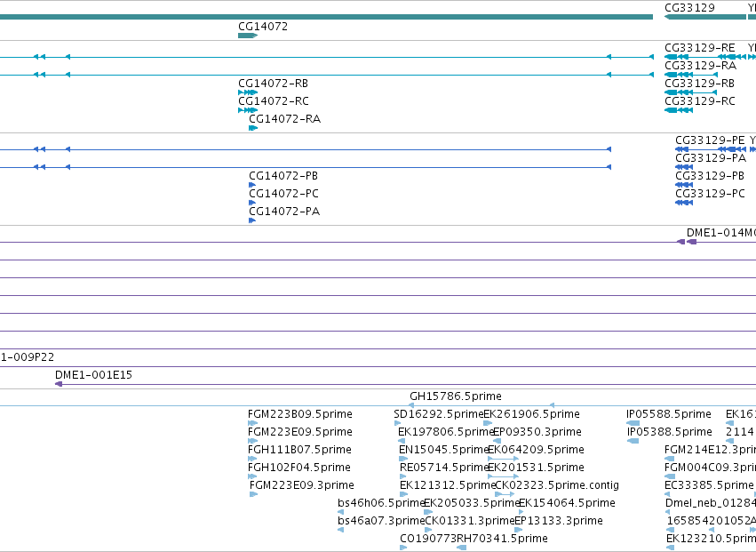Select EST bs46a07.3prime
This screenshot has width=756, height=552.
[381, 521]
